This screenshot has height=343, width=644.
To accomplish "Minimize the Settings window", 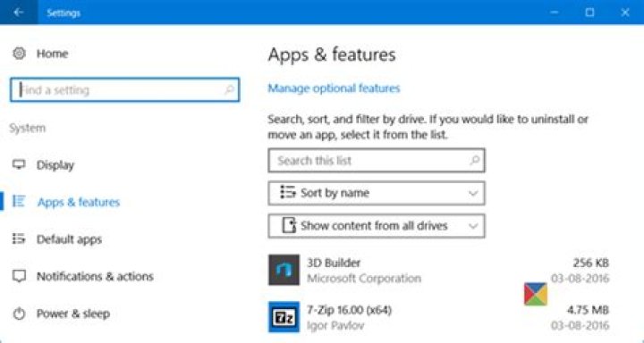I will pos(555,13).
